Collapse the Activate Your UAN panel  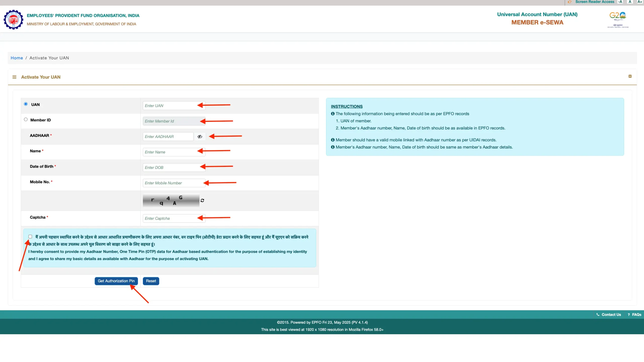pyautogui.click(x=630, y=76)
